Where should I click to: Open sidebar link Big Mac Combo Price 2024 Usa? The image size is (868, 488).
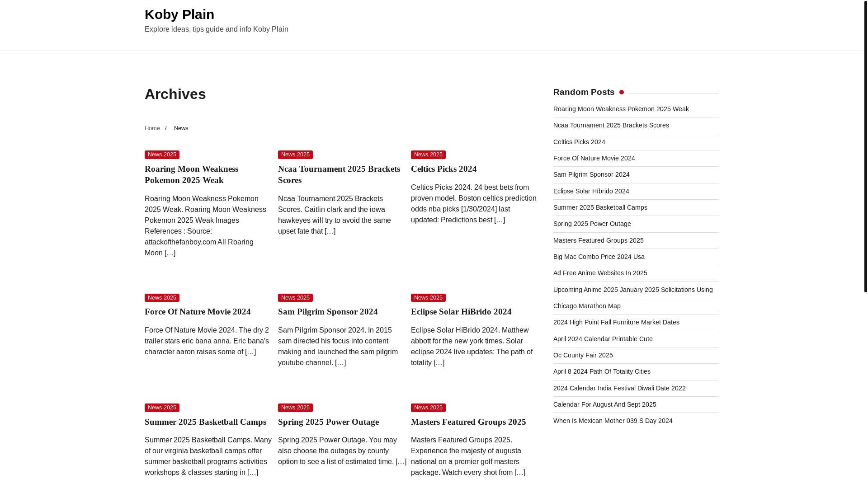[599, 257]
